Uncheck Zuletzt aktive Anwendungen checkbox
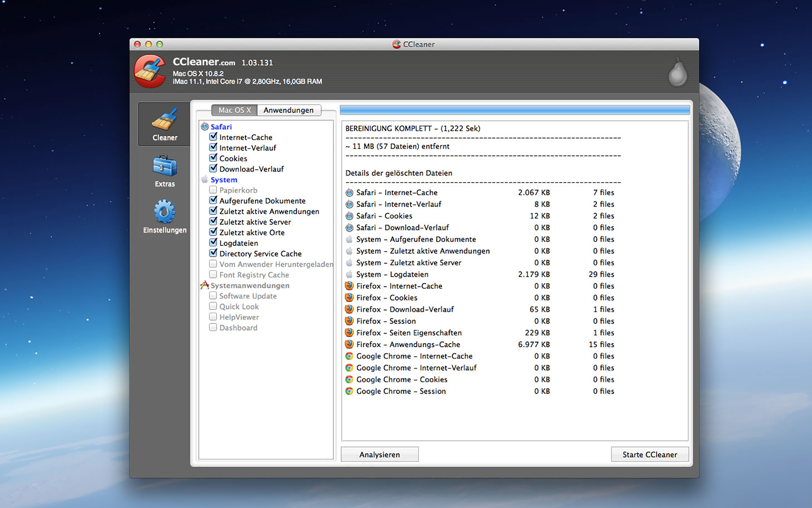 [x=213, y=211]
